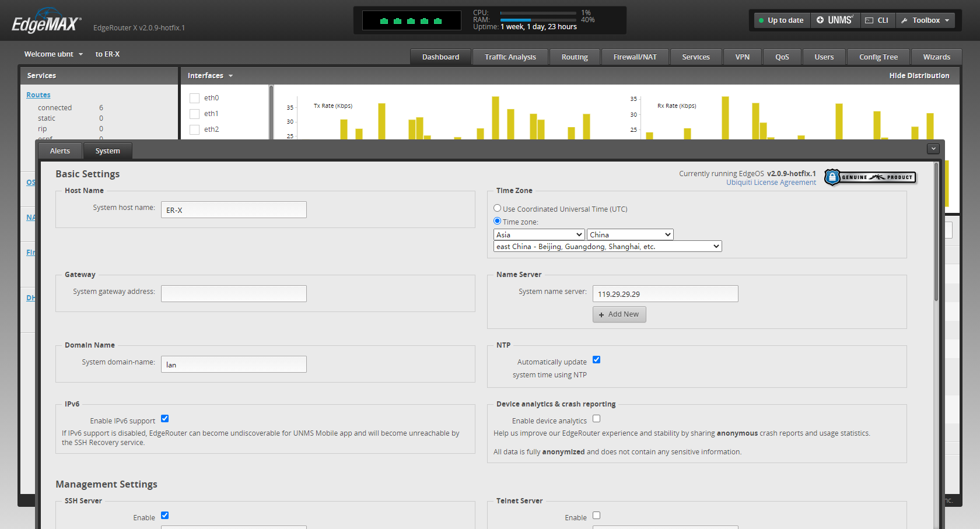Click the green Up to date status
The image size is (980, 529).
(x=782, y=20)
